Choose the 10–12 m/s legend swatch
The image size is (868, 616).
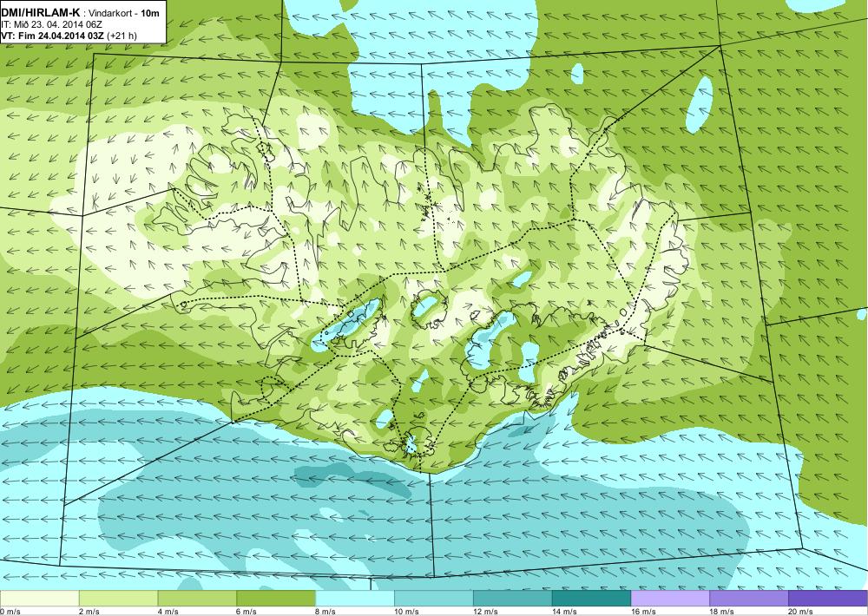(x=434, y=599)
